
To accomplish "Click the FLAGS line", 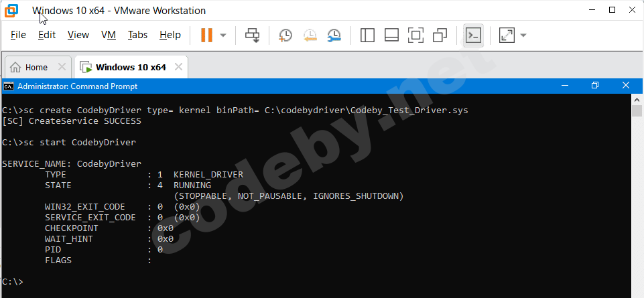I will [x=99, y=260].
